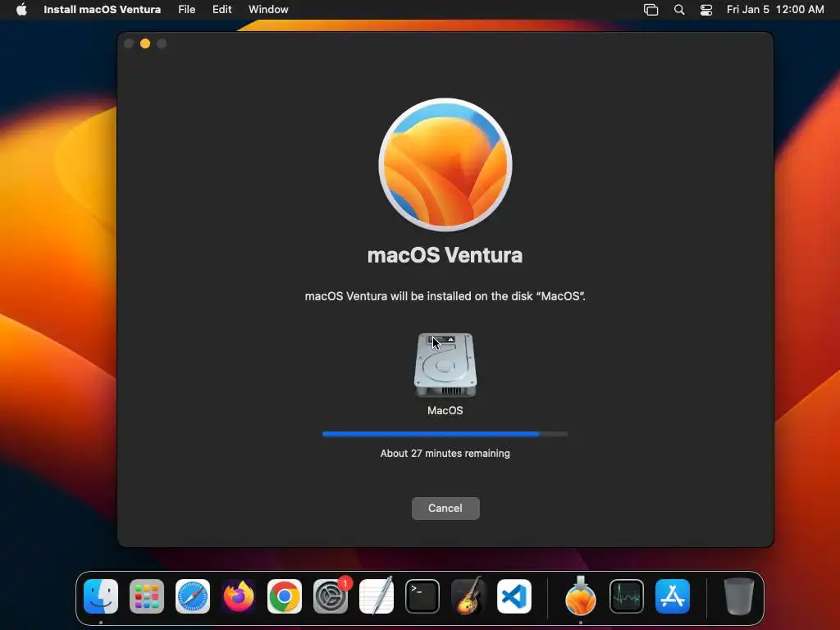Select the MacOS disk drive icon
Viewport: 840px width, 630px height.
point(445,365)
